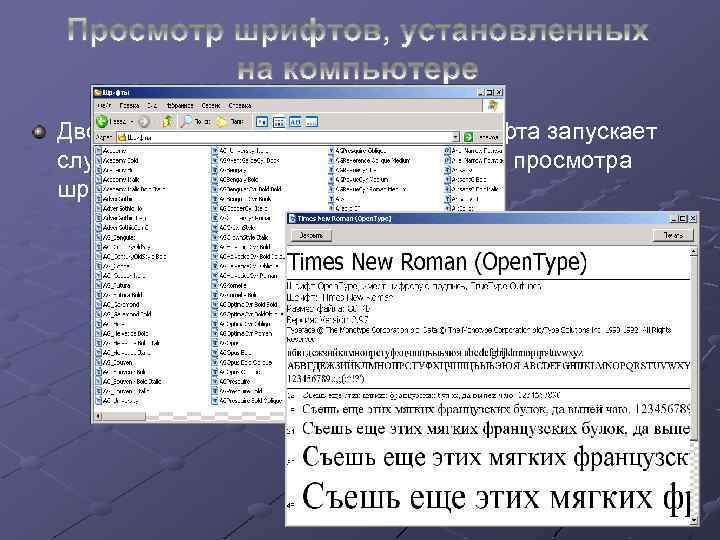
Task: Click the grey Forward arrow in Fonts toolbar
Action: coord(144,122)
